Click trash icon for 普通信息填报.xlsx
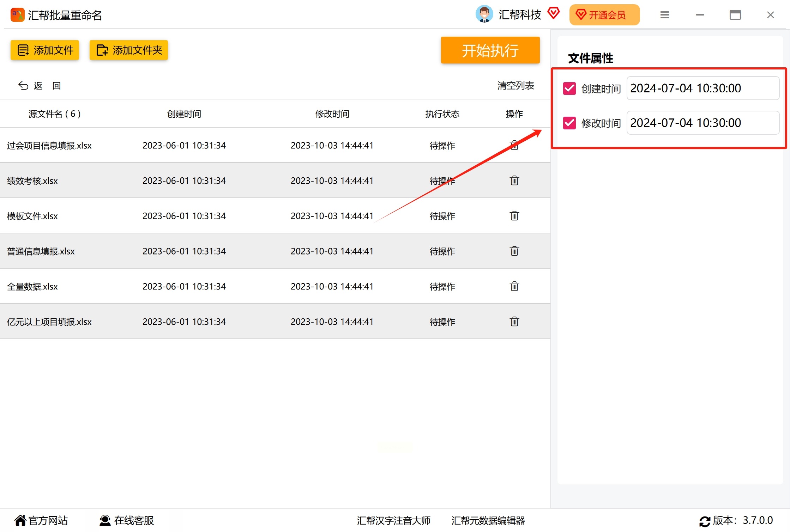This screenshot has width=790, height=532. pos(514,251)
